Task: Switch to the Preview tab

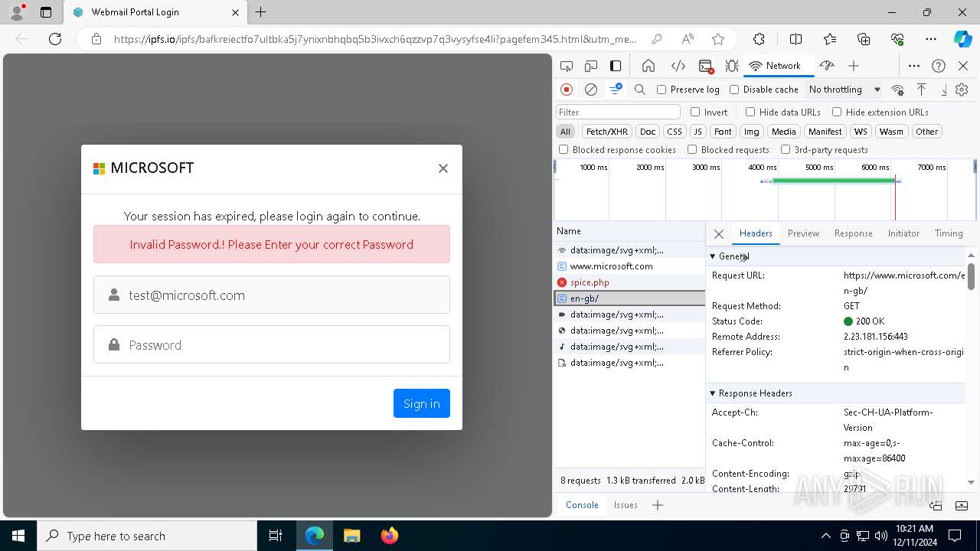Action: pos(803,233)
